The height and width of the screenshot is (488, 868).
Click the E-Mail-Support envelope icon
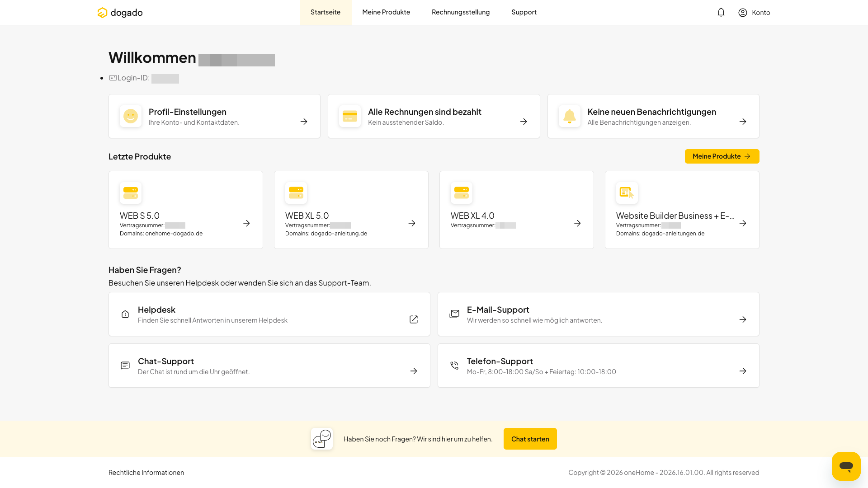click(x=454, y=314)
